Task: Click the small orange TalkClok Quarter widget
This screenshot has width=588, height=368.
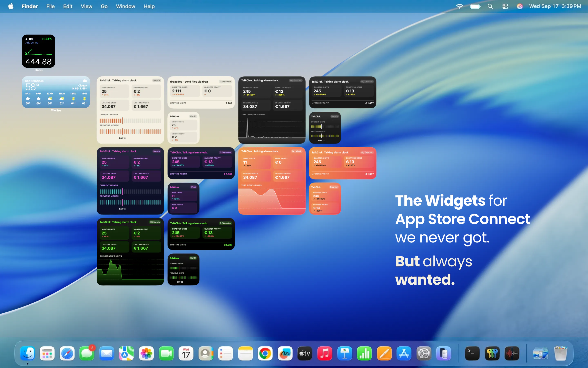Action: click(x=325, y=199)
